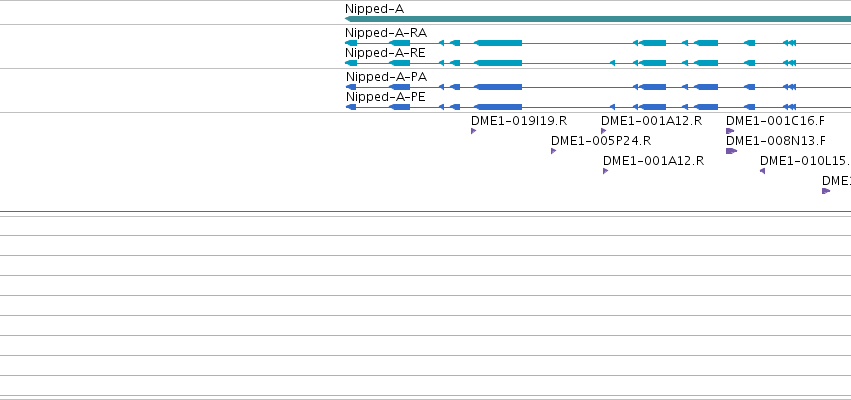Select the DME1-010L15 feature label
Screen dimensions: 851x400
tap(805, 161)
